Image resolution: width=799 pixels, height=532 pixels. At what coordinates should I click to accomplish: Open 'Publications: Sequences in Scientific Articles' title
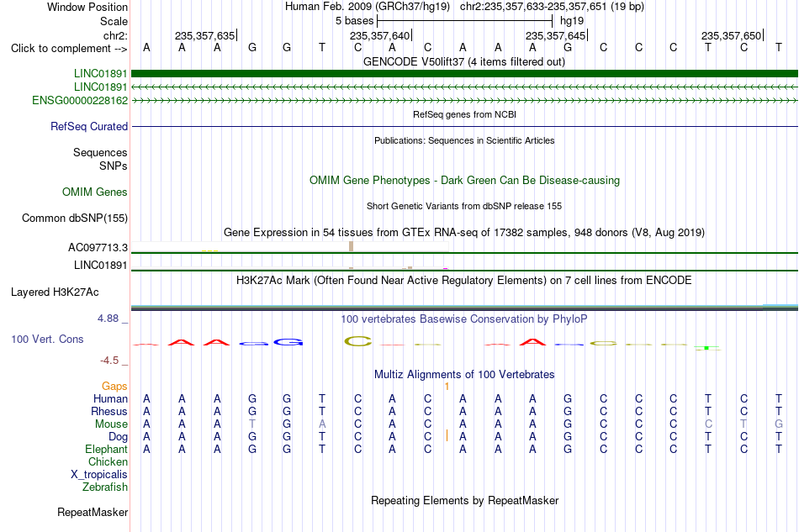coord(464,140)
